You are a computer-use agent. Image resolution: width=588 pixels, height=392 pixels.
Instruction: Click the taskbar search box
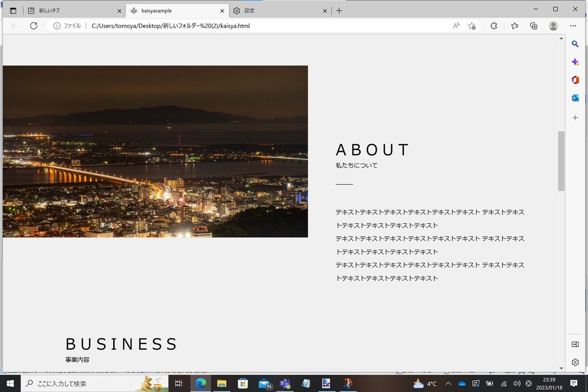coord(94,383)
